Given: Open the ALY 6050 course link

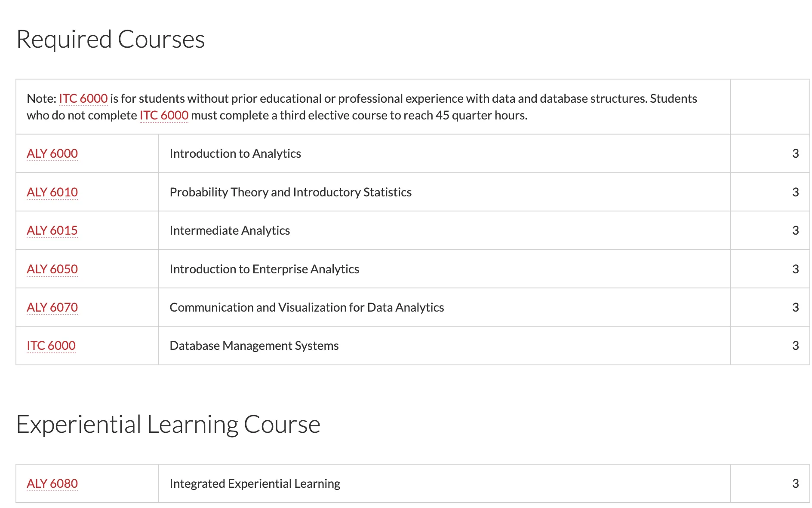Looking at the screenshot, I should [52, 269].
